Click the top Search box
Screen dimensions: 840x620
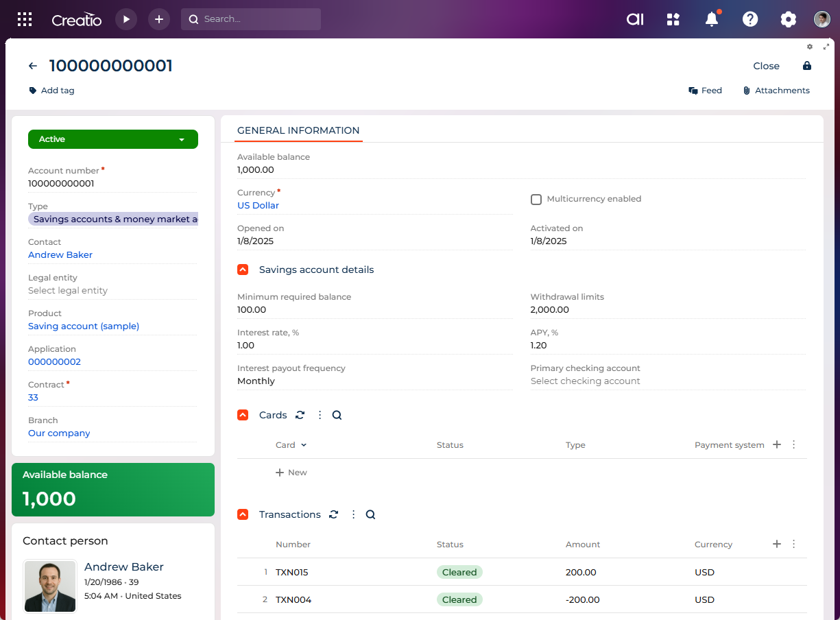251,19
